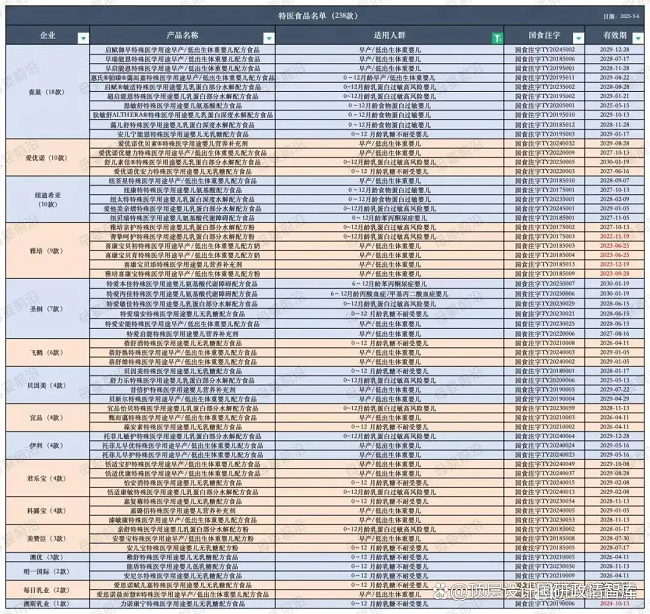The height and width of the screenshot is (614, 650).
Task: Select the product cell starting with 肽敏舒ALTHERA®
Action: tap(182, 115)
